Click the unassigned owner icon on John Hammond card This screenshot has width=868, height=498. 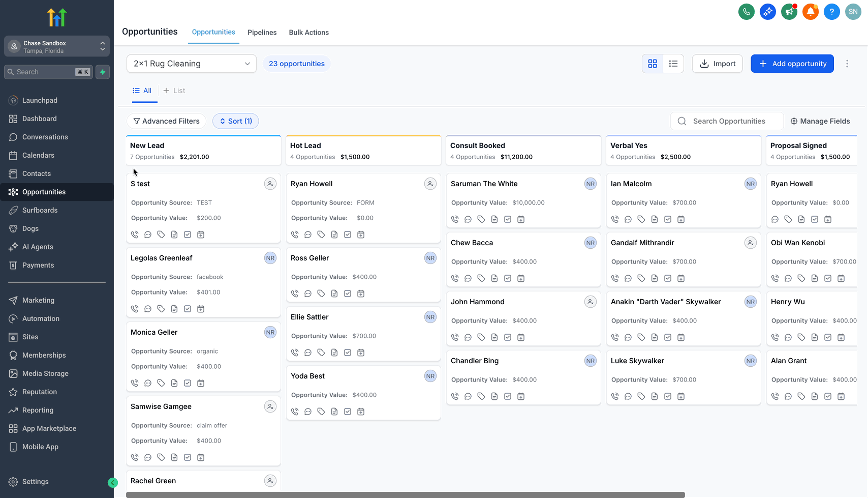590,302
